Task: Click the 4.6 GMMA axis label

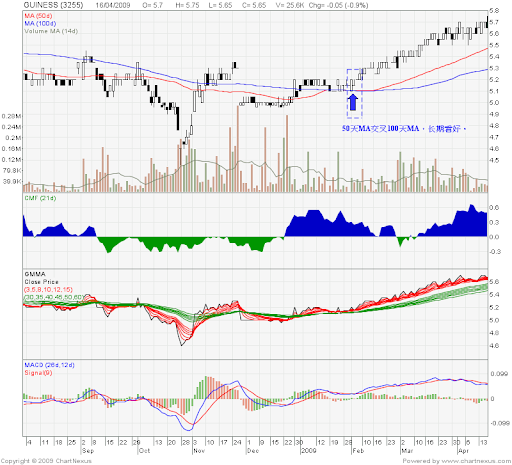Action: 495,346
